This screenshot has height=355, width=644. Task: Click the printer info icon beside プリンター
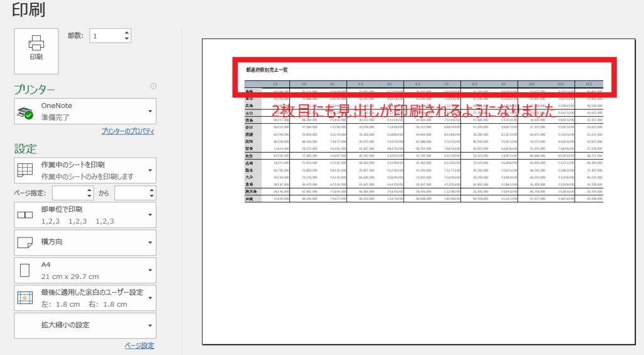153,86
